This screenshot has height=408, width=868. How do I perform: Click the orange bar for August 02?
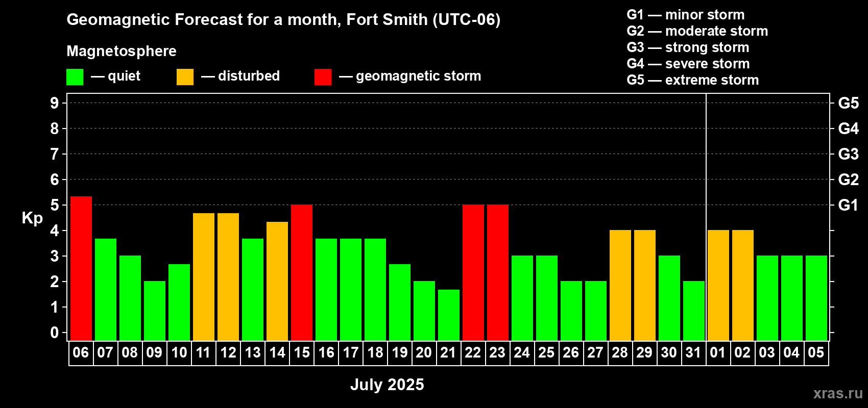[x=743, y=285]
